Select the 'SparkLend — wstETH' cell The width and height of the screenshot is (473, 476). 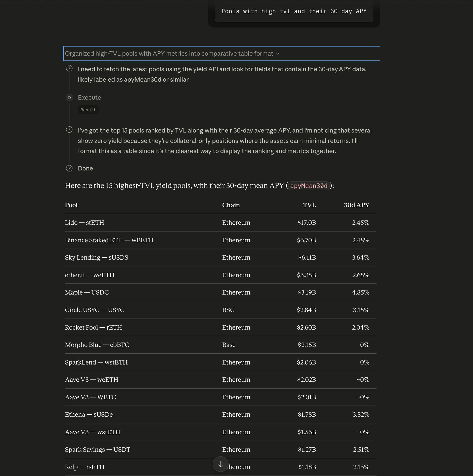coord(96,362)
